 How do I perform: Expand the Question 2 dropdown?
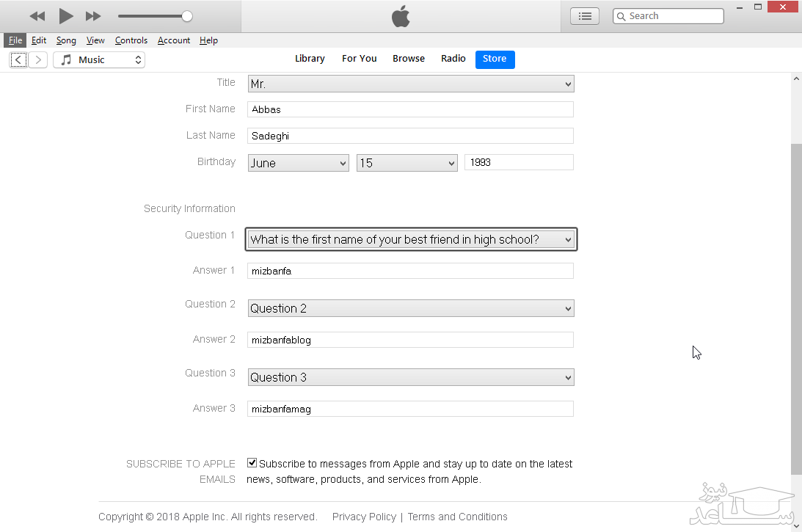pos(411,308)
